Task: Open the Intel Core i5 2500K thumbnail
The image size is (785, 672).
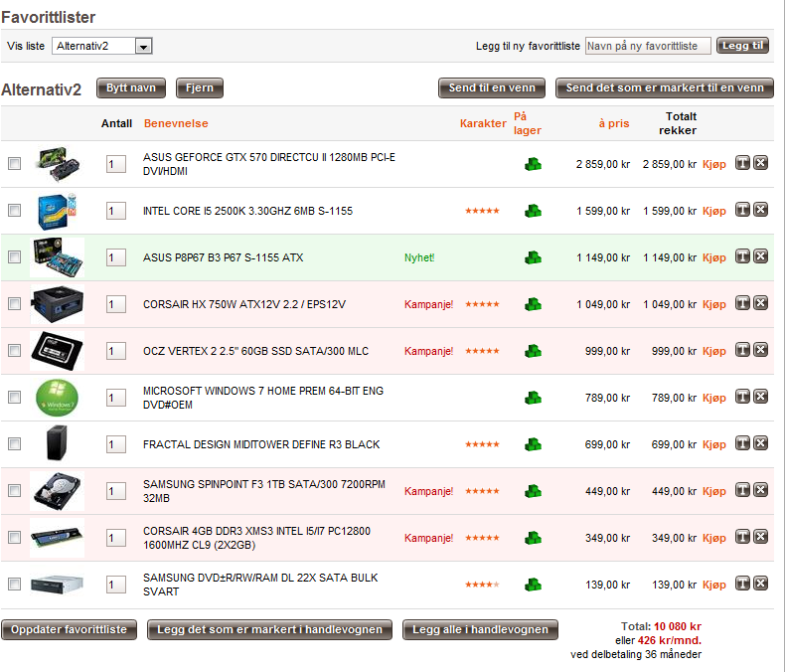Action: 57,211
